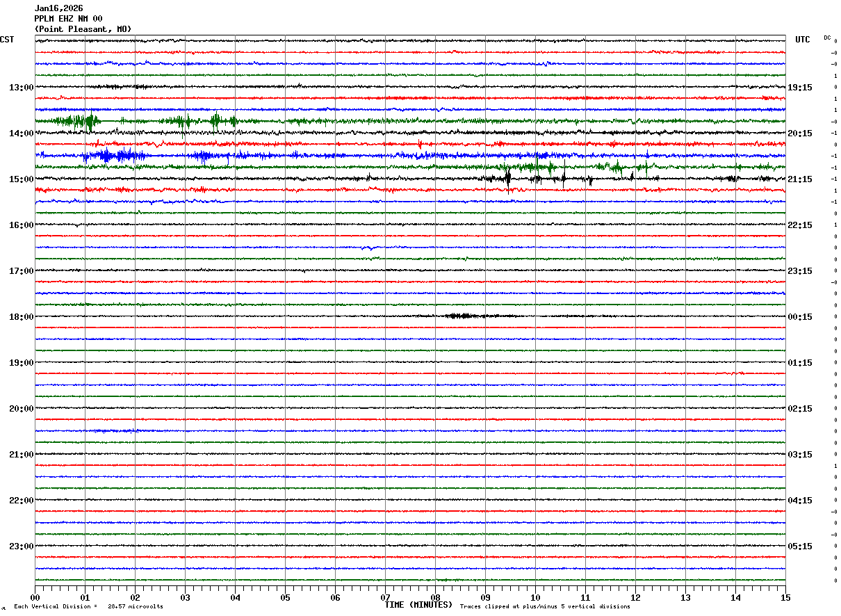Click the UTC timezone label
This screenshot has width=841, height=616.
(x=802, y=40)
